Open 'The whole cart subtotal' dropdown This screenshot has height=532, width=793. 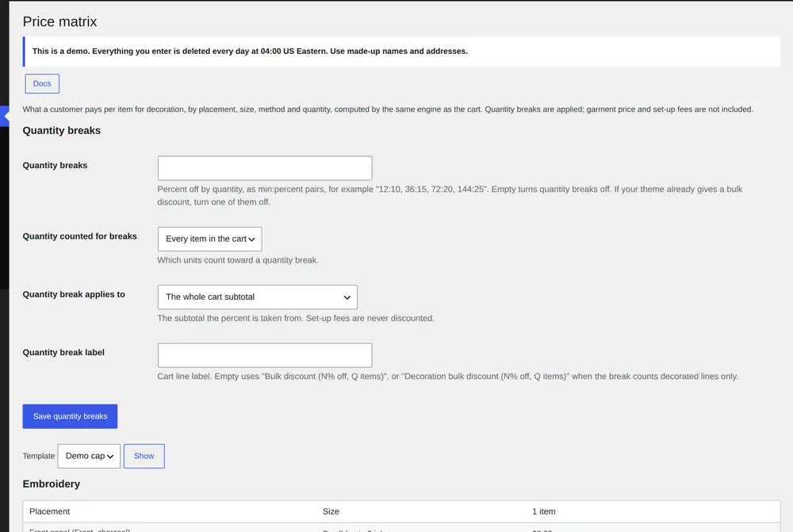pos(258,297)
